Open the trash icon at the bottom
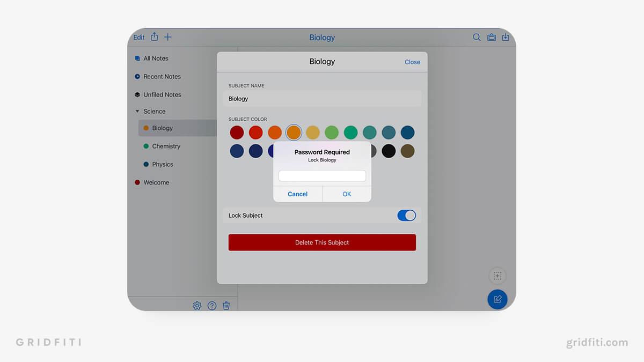 [x=226, y=305]
